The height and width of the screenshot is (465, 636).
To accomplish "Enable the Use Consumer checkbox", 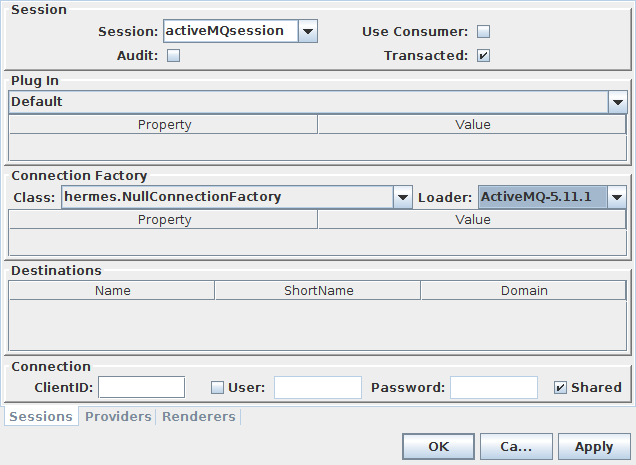I will click(484, 31).
